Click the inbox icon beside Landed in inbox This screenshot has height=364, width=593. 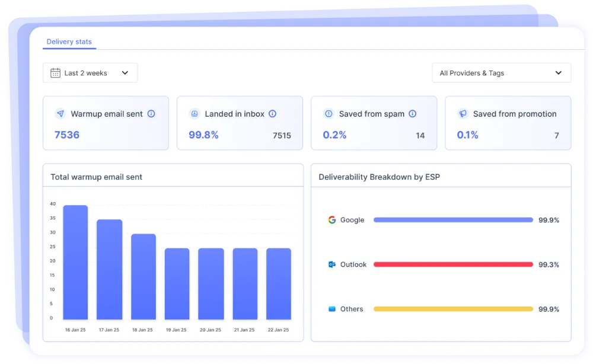point(195,114)
